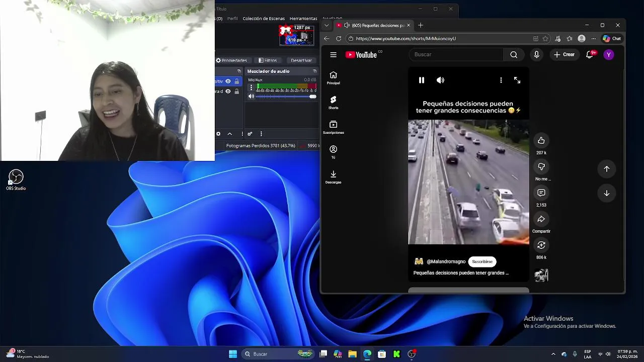
Task: Open Edge settings and more ellipsis
Action: [x=594, y=39]
